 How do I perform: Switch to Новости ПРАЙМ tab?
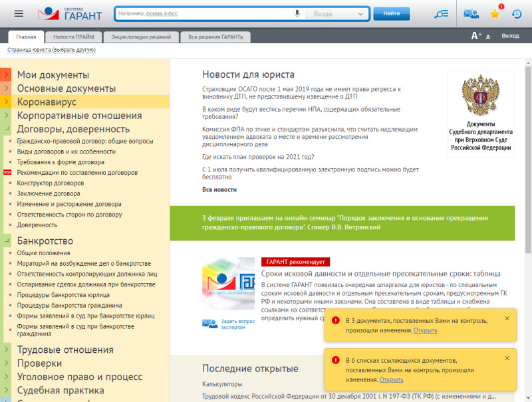pos(73,37)
